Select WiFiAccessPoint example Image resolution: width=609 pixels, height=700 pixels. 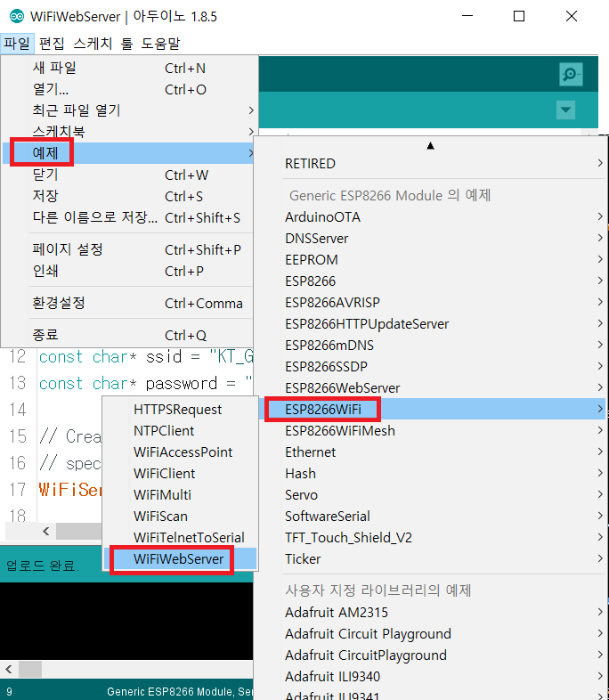coord(180,452)
